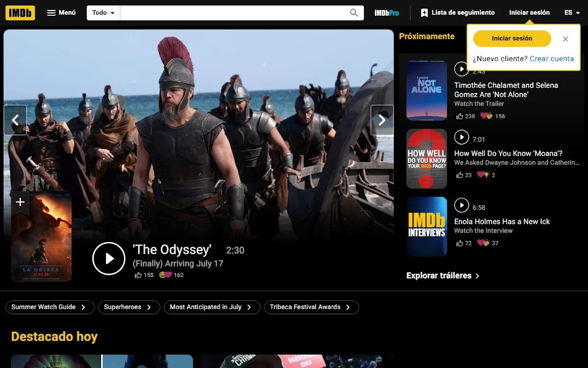Viewport: 588px width, 368px height.
Task: Click Moana video heart reactions 2
Action: 486,175
